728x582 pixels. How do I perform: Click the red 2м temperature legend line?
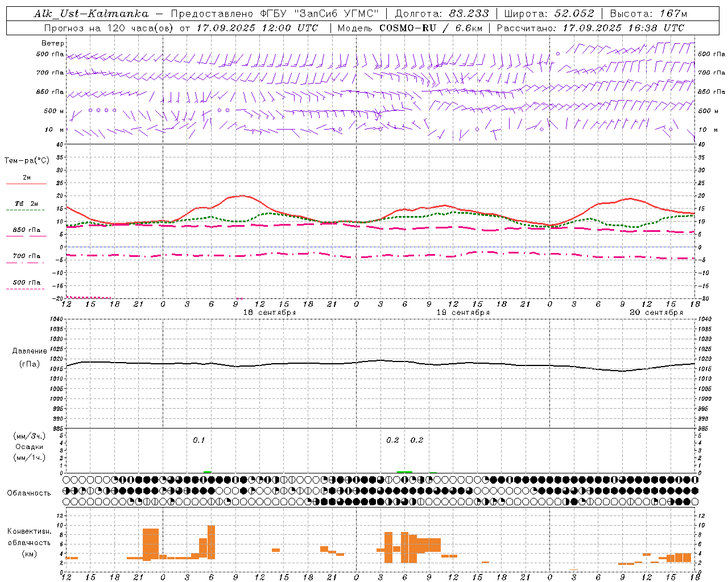click(27, 184)
